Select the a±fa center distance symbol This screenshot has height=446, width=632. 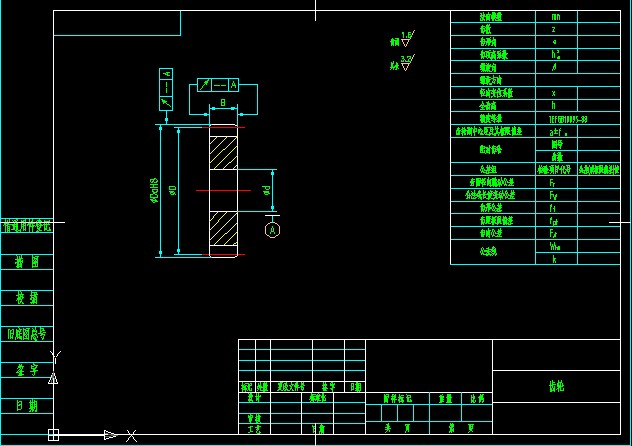[x=558, y=132]
